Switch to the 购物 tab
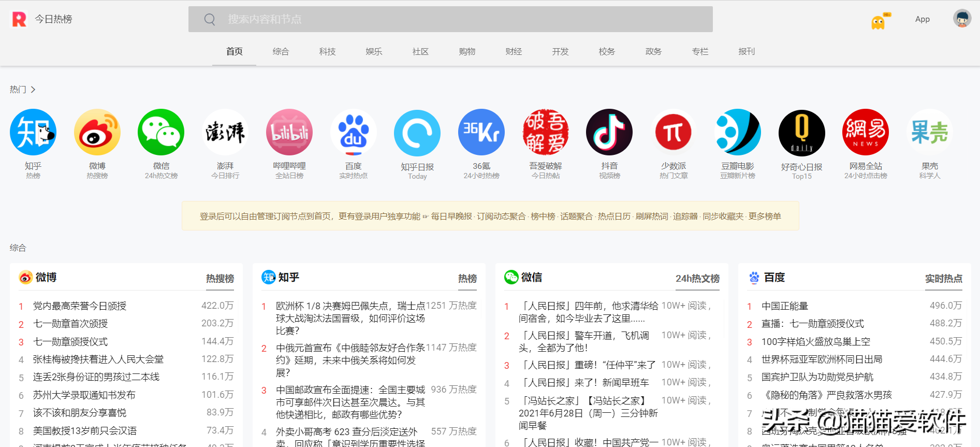 tap(467, 51)
